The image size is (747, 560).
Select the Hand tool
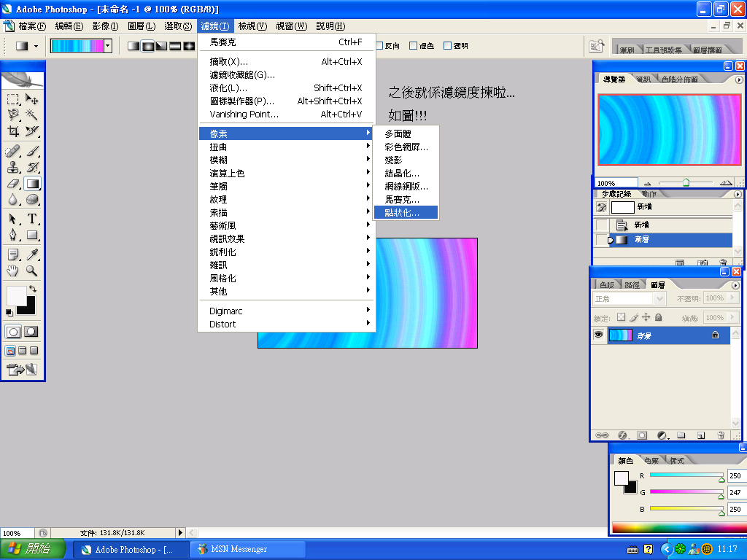(13, 271)
